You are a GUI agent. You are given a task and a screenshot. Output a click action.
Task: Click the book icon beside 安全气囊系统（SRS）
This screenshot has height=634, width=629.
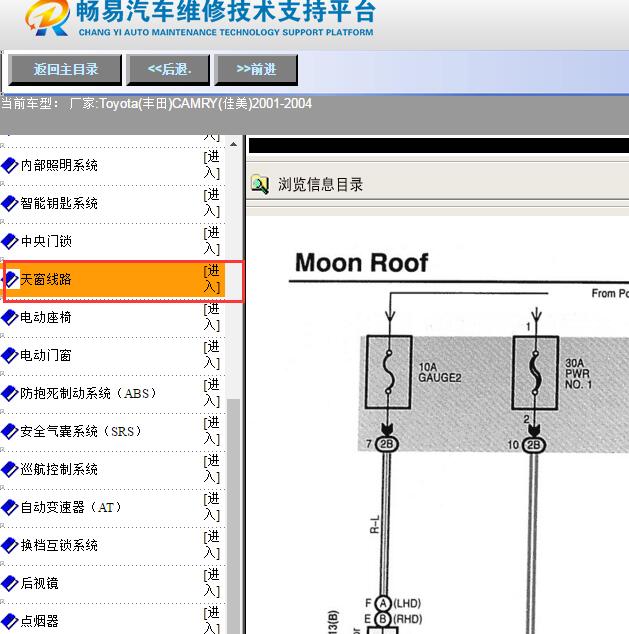(10, 431)
